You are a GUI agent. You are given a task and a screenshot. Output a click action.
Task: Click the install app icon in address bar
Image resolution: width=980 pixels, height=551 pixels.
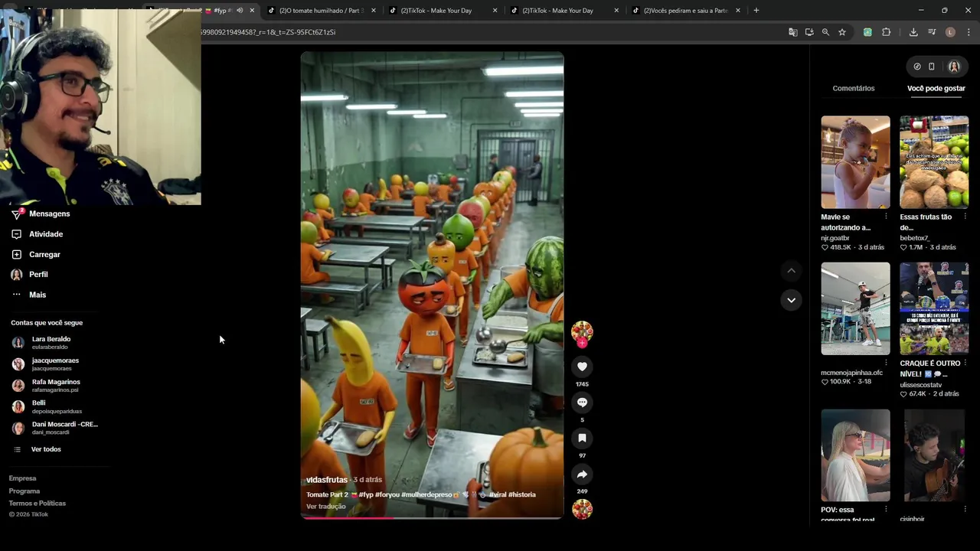tap(809, 32)
